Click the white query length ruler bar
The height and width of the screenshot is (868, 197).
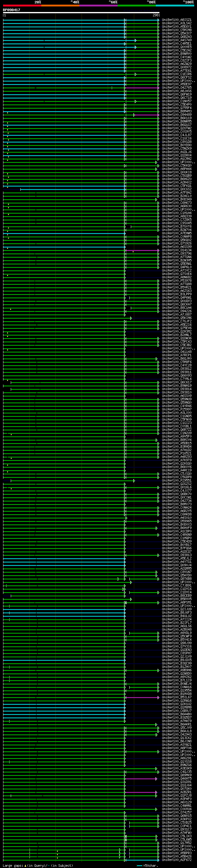[x=81, y=13]
